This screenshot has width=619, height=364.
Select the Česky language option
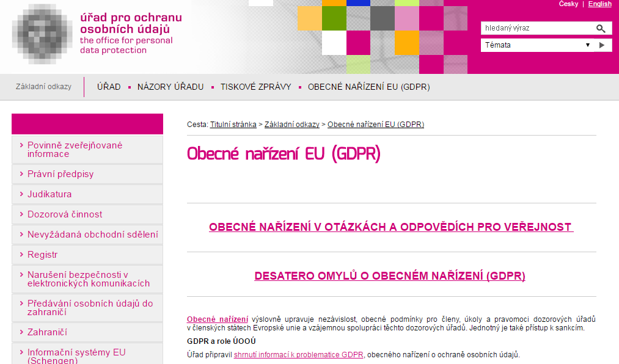(568, 4)
